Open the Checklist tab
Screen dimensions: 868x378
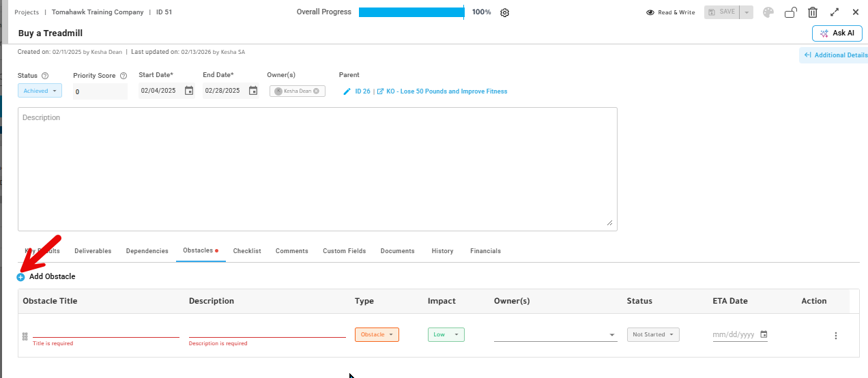[247, 251]
